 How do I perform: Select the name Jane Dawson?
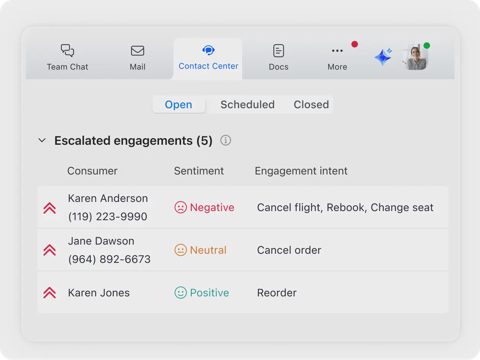pos(101,241)
